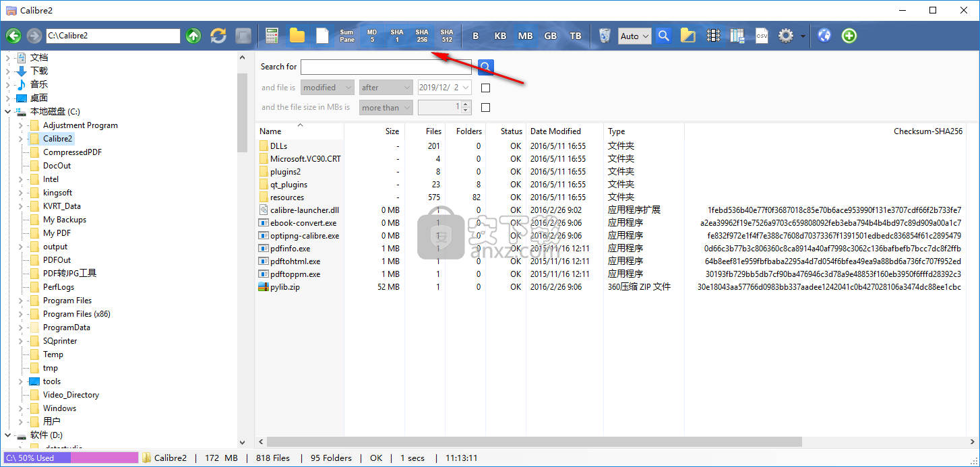Viewport: 980px width, 467px height.
Task: Click the recycle bin toolbar icon
Action: tap(605, 36)
